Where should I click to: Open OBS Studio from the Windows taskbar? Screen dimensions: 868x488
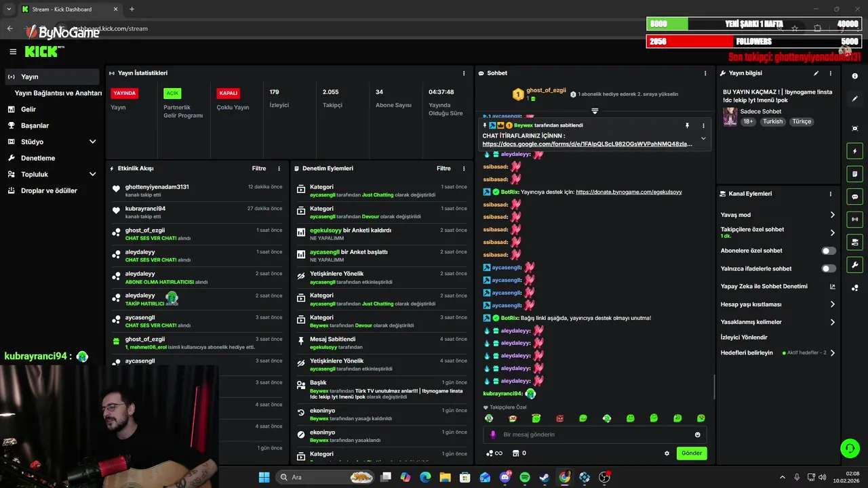click(604, 477)
